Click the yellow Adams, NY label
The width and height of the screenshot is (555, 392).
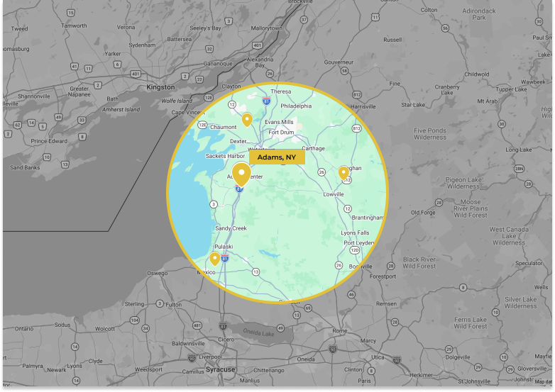[x=277, y=157]
